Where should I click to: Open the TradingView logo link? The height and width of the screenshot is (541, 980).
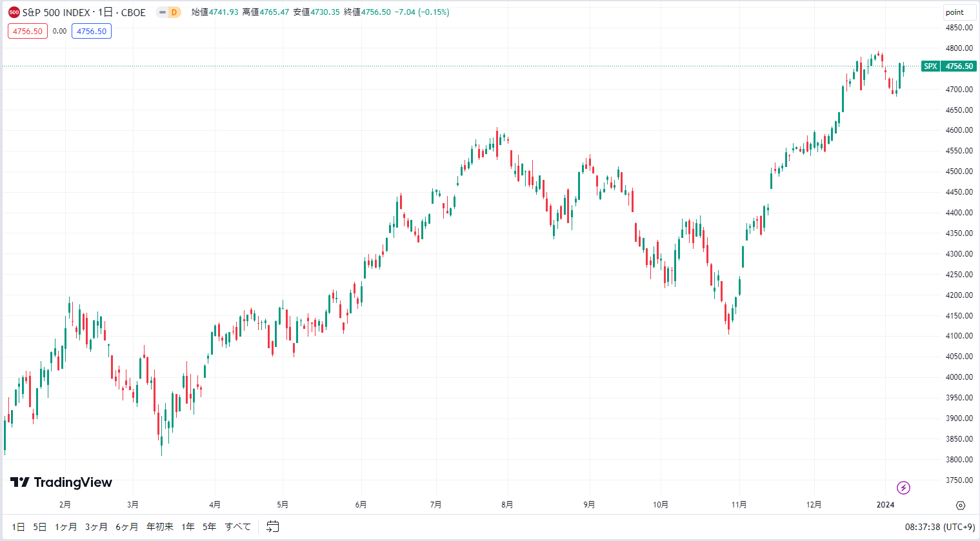click(x=61, y=482)
